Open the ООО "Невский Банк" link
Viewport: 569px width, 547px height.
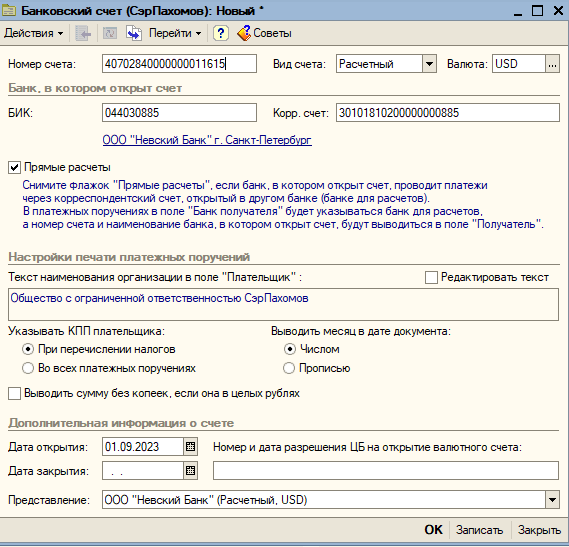(x=207, y=140)
